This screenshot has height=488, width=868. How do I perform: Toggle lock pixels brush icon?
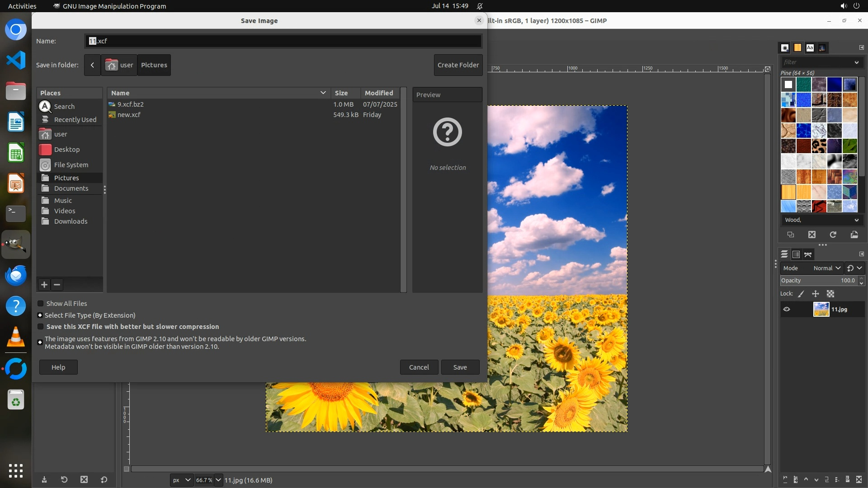[801, 294]
